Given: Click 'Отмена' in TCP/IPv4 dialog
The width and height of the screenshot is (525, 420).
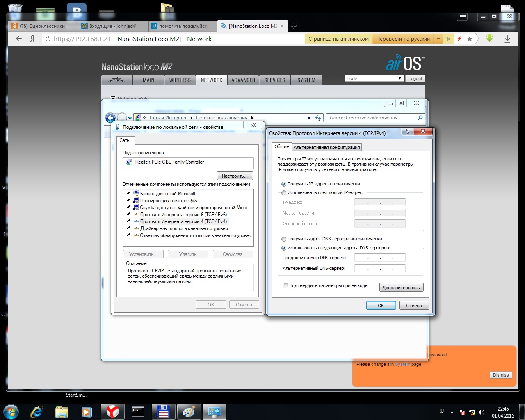Looking at the screenshot, I should tap(414, 306).
